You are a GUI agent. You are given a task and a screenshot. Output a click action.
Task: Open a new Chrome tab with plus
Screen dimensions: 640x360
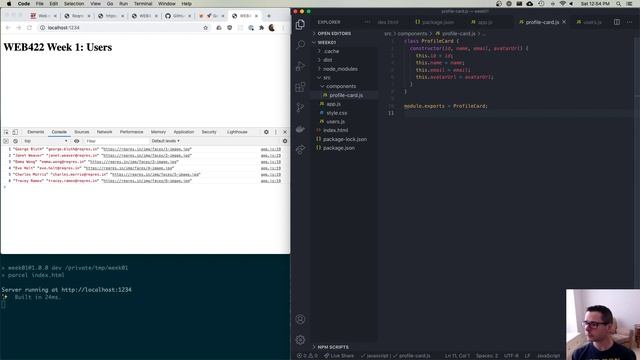tap(269, 16)
